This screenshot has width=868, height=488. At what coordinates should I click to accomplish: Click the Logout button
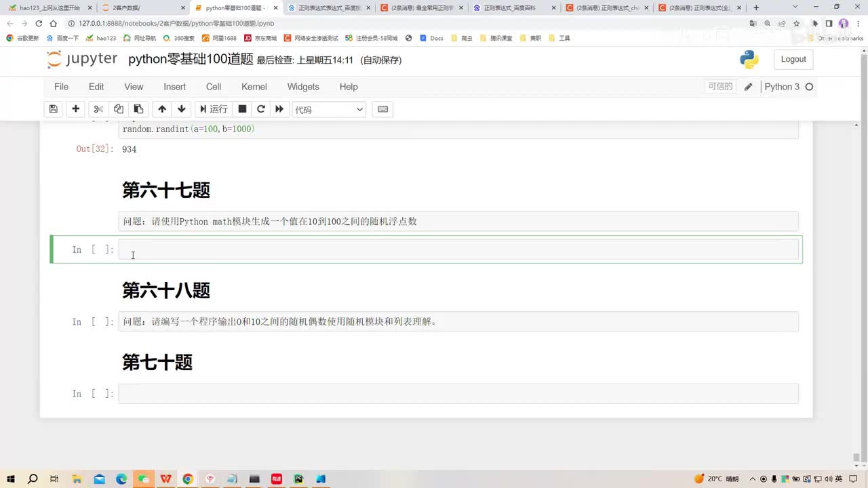coord(793,60)
